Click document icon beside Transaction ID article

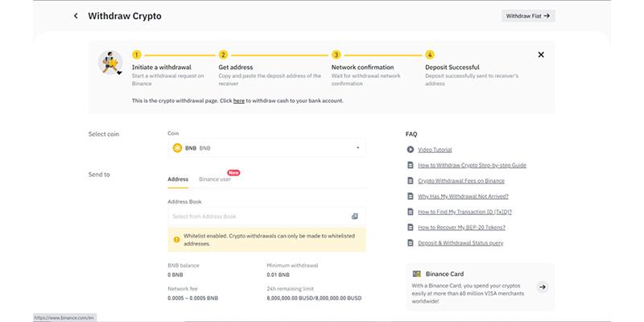click(x=411, y=212)
